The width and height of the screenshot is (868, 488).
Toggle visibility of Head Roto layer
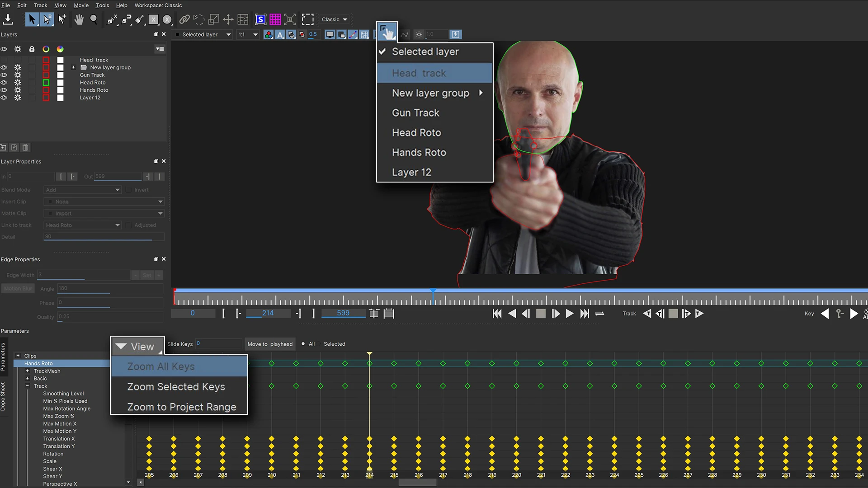[x=5, y=82]
